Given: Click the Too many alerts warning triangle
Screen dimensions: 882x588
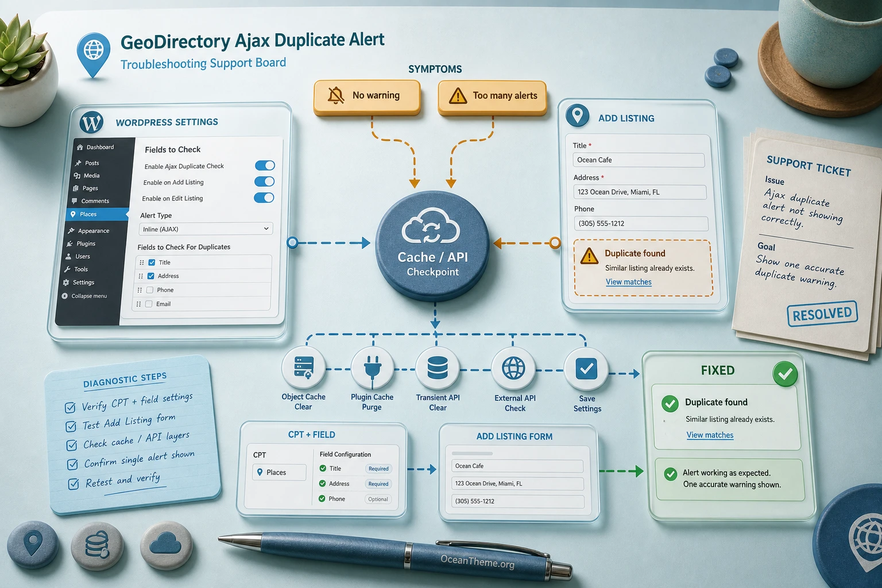Looking at the screenshot, I should click(x=458, y=95).
